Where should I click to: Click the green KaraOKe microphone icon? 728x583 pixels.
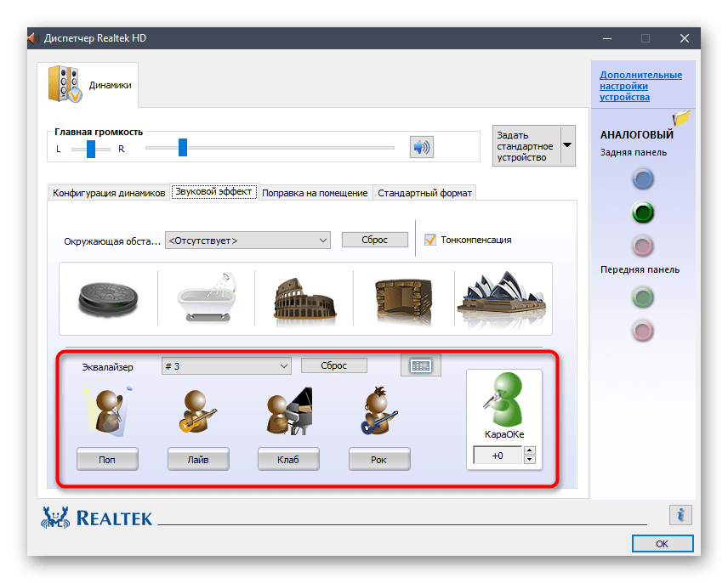point(503,401)
